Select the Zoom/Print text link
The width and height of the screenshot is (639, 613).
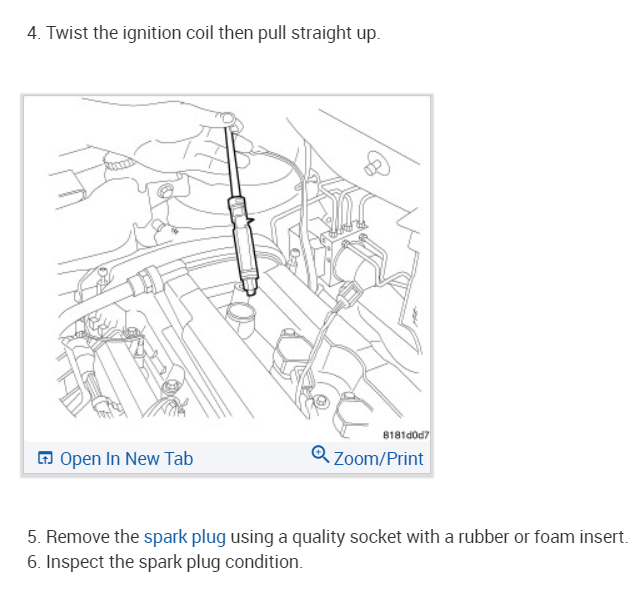click(x=378, y=459)
